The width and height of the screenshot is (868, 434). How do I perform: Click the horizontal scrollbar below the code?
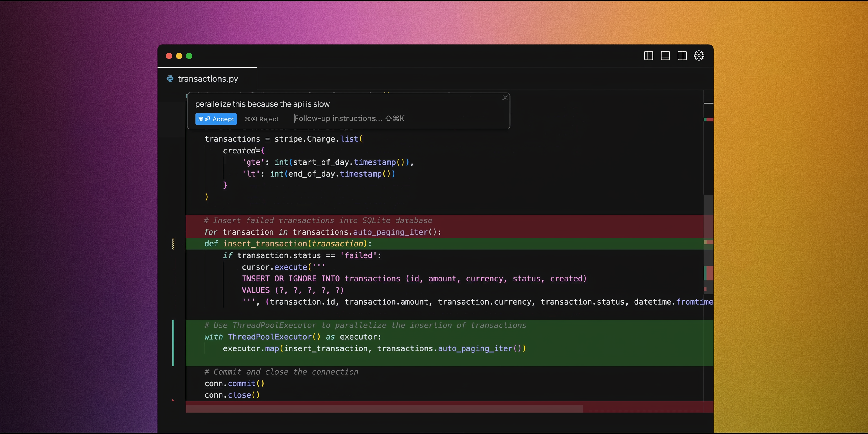pyautogui.click(x=384, y=408)
